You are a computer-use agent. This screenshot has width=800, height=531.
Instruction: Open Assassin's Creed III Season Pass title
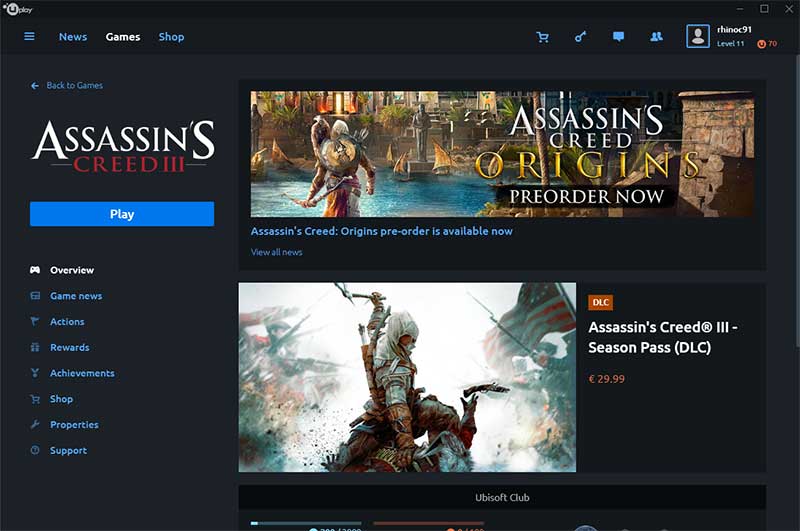pos(663,337)
